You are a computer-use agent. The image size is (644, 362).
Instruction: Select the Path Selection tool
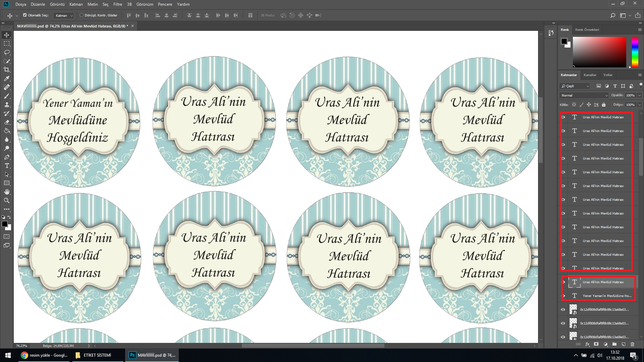(x=7, y=174)
